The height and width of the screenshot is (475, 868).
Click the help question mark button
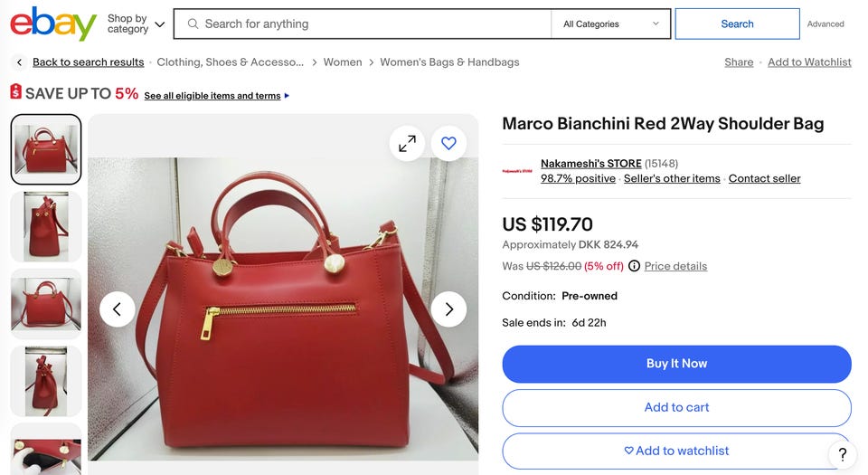(x=842, y=454)
